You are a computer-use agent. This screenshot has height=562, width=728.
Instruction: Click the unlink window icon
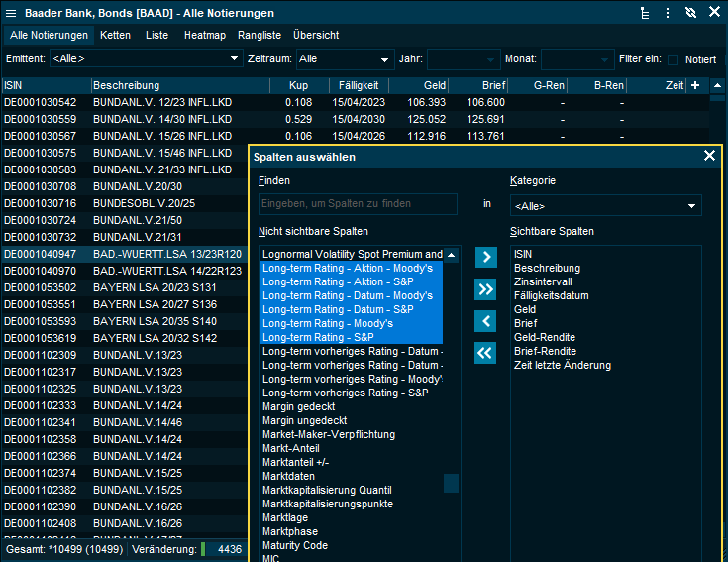(691, 13)
